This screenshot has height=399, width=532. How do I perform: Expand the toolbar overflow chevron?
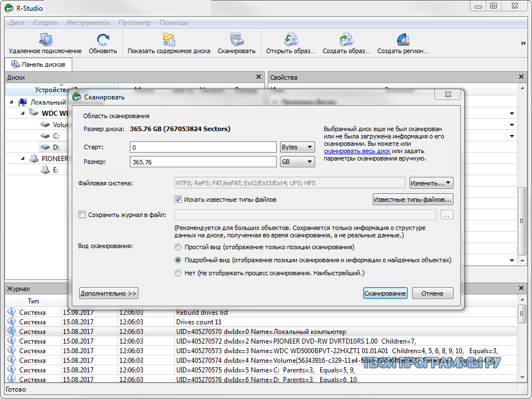pyautogui.click(x=523, y=43)
